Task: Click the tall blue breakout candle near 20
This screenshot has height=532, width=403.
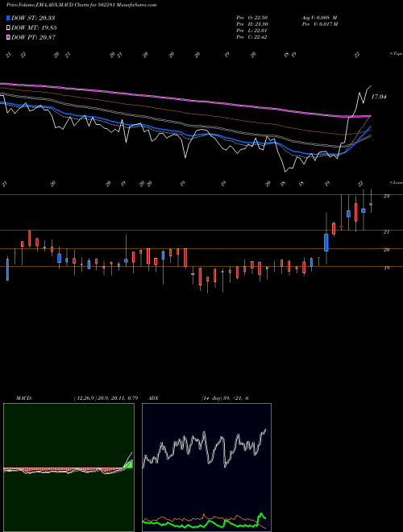Action: click(x=326, y=243)
